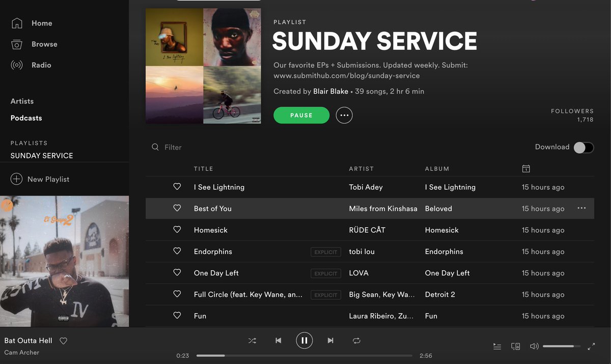Open more options for Best of You
Viewport: 611px width, 364px height.
(581, 208)
